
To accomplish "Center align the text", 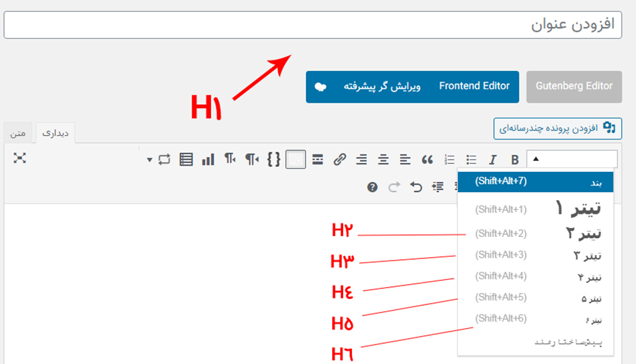I will (384, 160).
